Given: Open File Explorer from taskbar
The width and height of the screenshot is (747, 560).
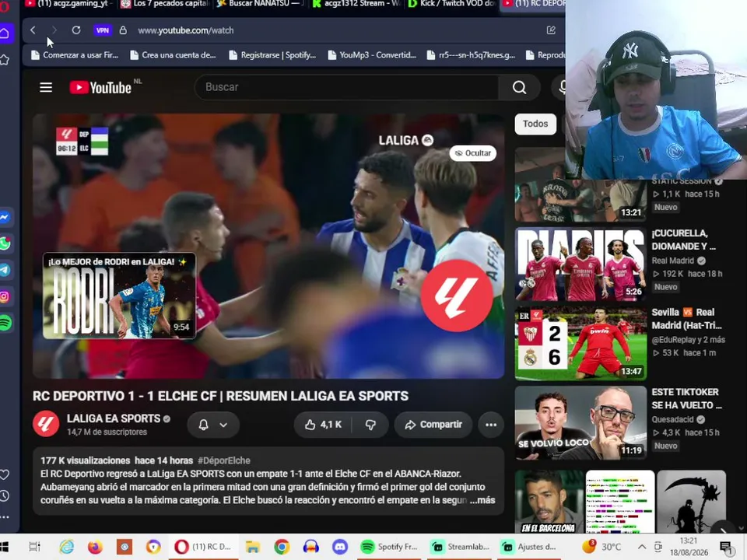Looking at the screenshot, I should 252,547.
